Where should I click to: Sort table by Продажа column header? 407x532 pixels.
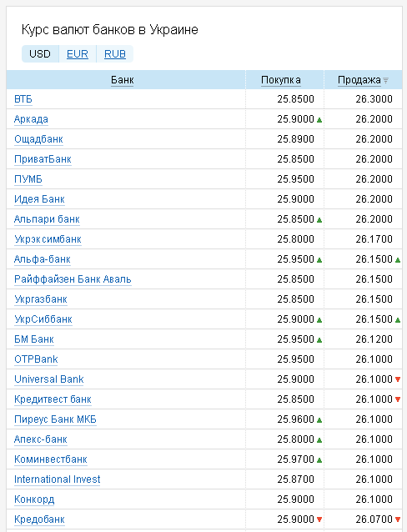(359, 80)
